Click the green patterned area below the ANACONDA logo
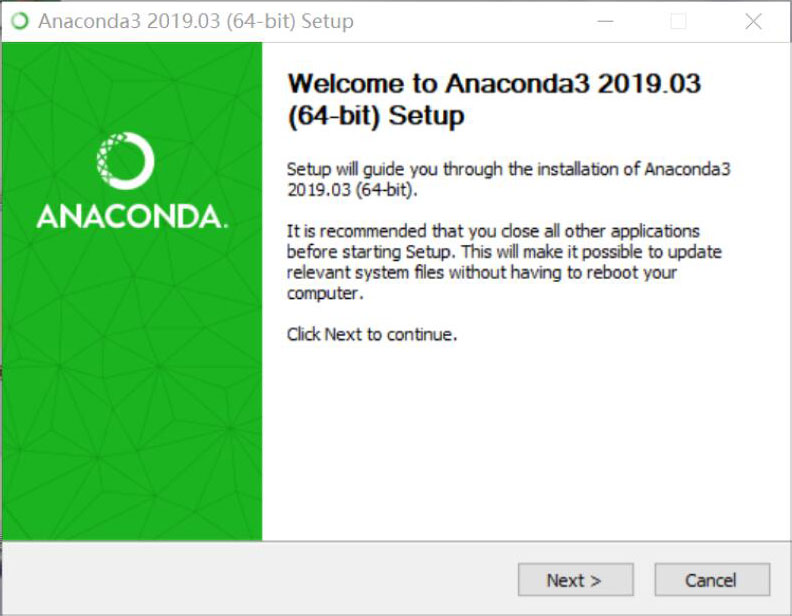Viewport: 792px width, 616px height. 131,400
